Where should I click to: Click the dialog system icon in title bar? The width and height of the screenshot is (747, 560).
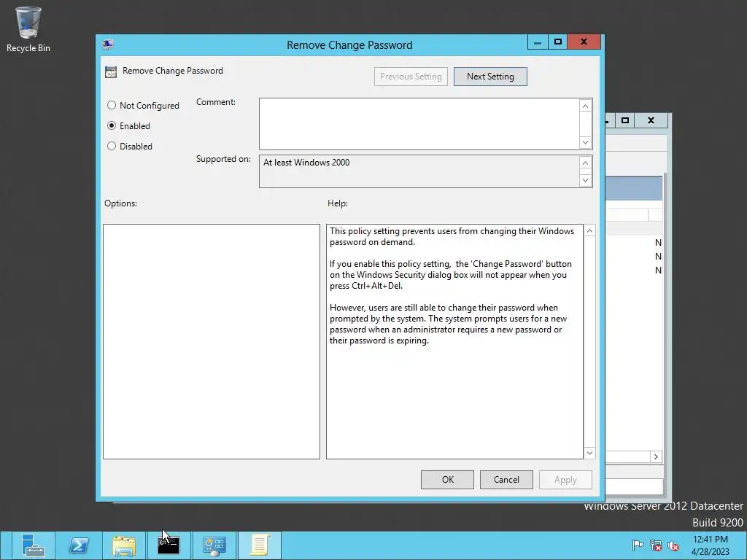click(108, 44)
